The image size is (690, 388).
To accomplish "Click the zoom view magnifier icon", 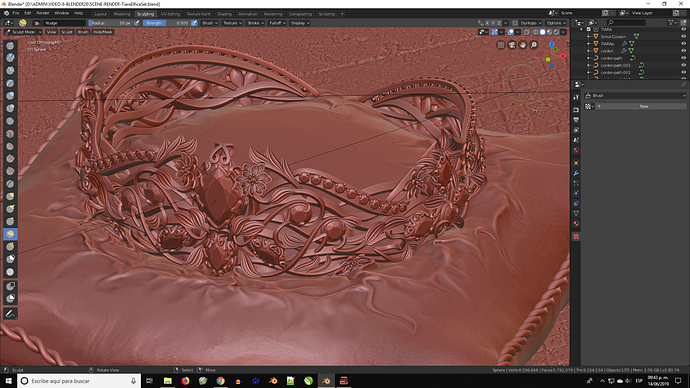I will click(534, 45).
